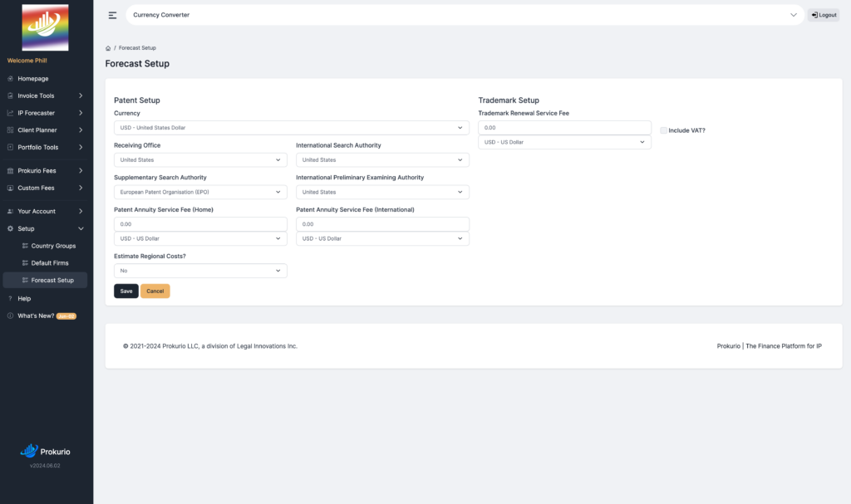
Task: Open the Supplementary Search Authority dropdown
Action: (200, 192)
